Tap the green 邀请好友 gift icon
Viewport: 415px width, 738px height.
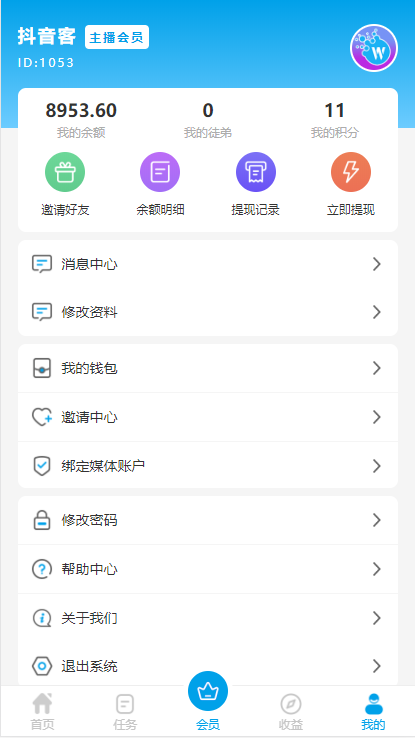click(x=65, y=172)
